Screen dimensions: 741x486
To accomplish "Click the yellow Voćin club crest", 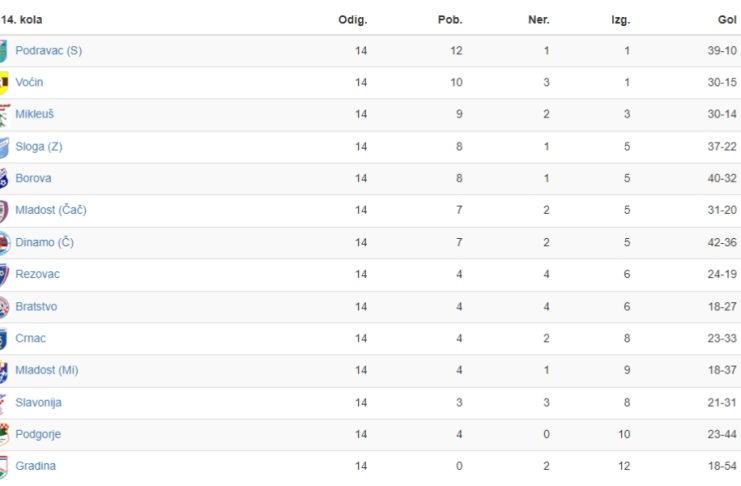I will (x=4, y=83).
